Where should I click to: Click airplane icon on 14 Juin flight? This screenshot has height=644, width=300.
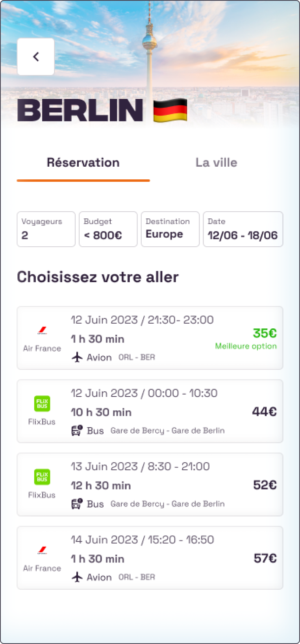77,577
